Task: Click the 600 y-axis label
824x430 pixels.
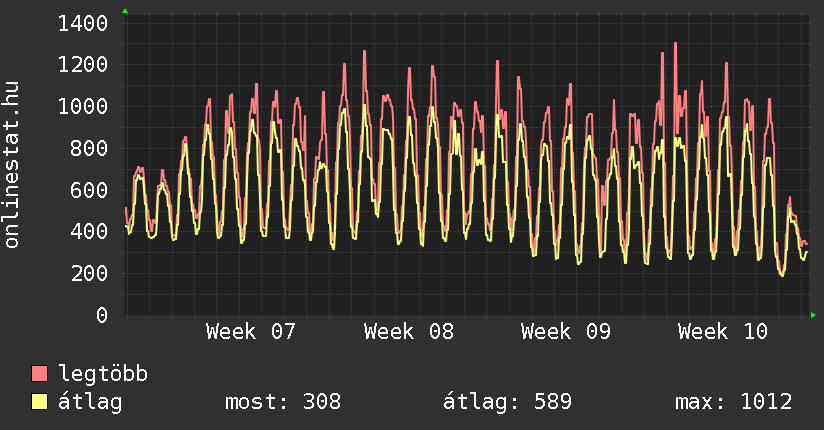Action: (x=90, y=190)
